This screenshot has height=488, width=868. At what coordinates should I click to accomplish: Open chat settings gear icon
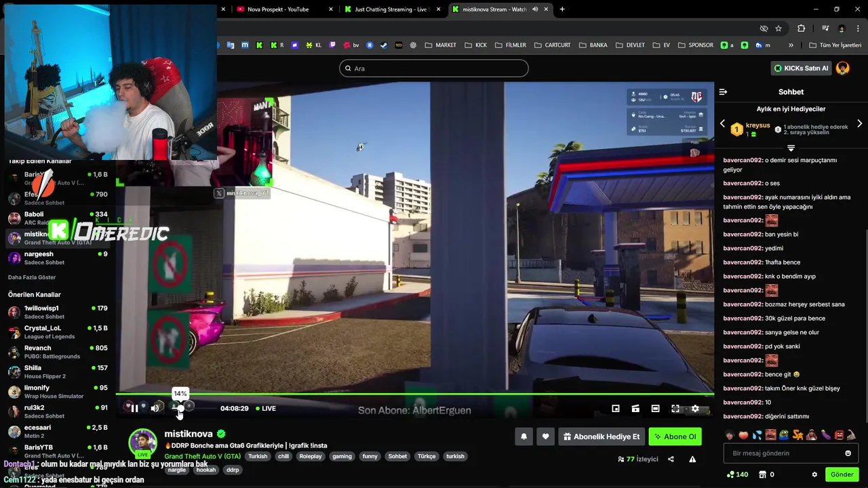814,474
